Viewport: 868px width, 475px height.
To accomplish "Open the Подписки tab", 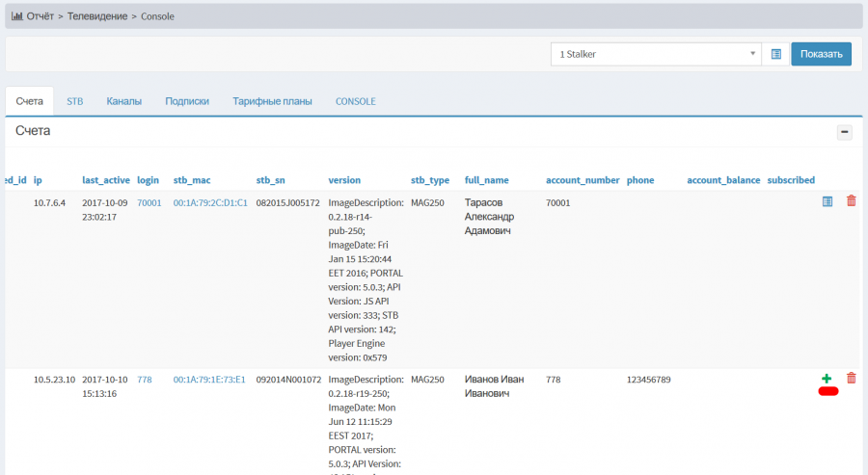I will coord(187,101).
